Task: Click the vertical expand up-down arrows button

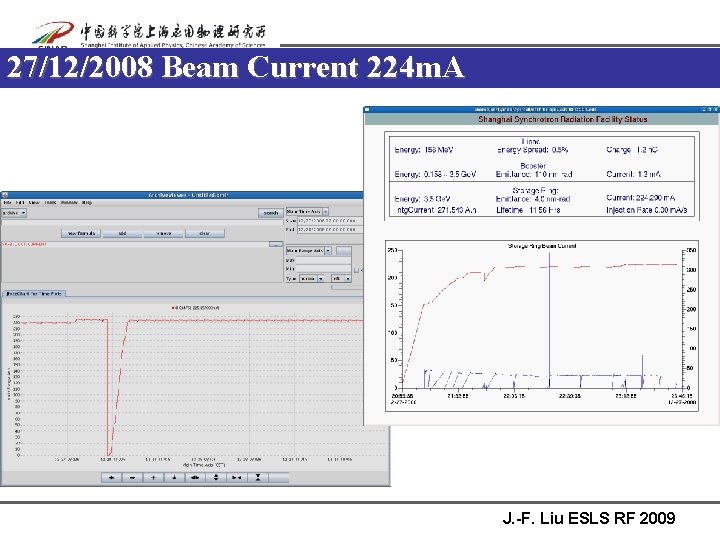Action: (216, 478)
